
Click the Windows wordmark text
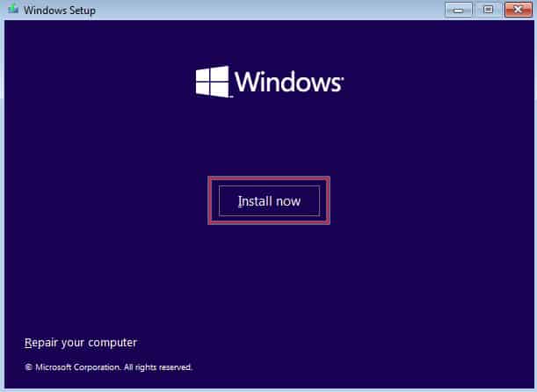[287, 82]
